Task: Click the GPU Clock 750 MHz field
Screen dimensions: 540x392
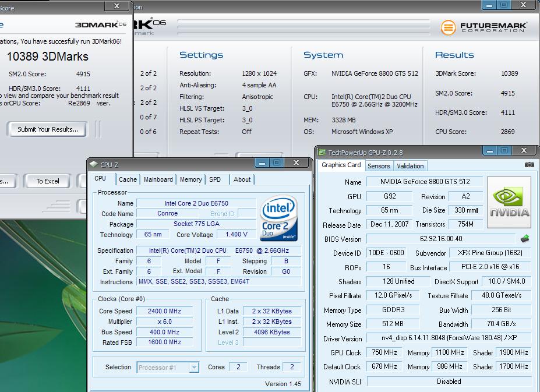Action: (384, 352)
